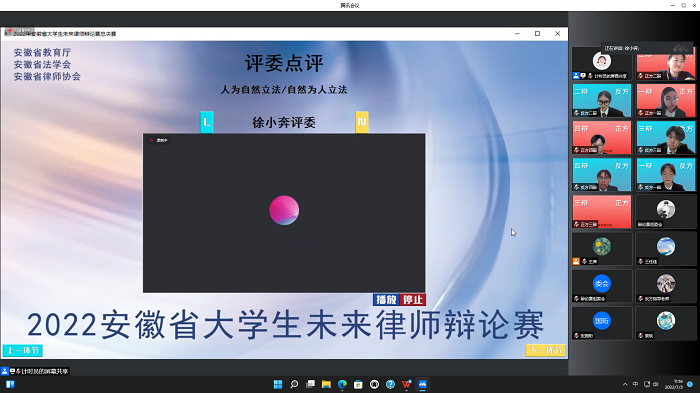Go to next section with 下一环节
The height and width of the screenshot is (393, 700).
546,350
